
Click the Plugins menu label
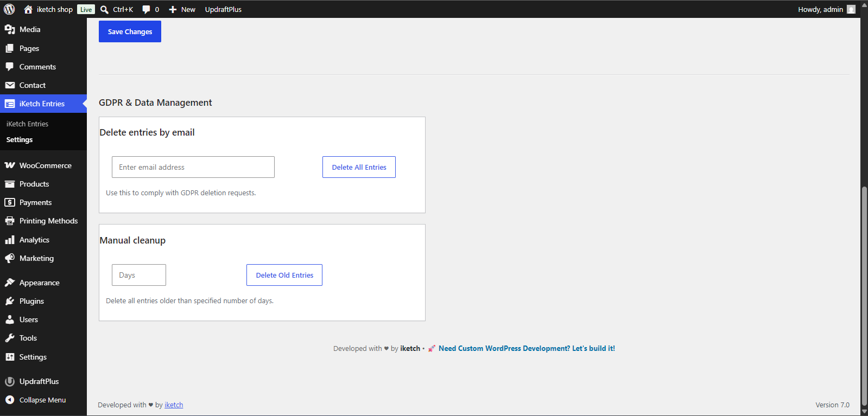point(31,301)
